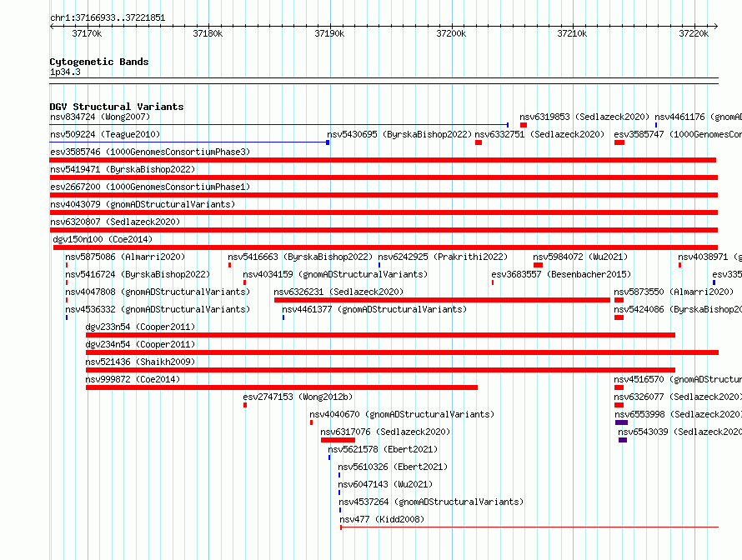The height and width of the screenshot is (560, 742).
Task: Click the purple bar under nsv6543039
Action: pos(623,440)
